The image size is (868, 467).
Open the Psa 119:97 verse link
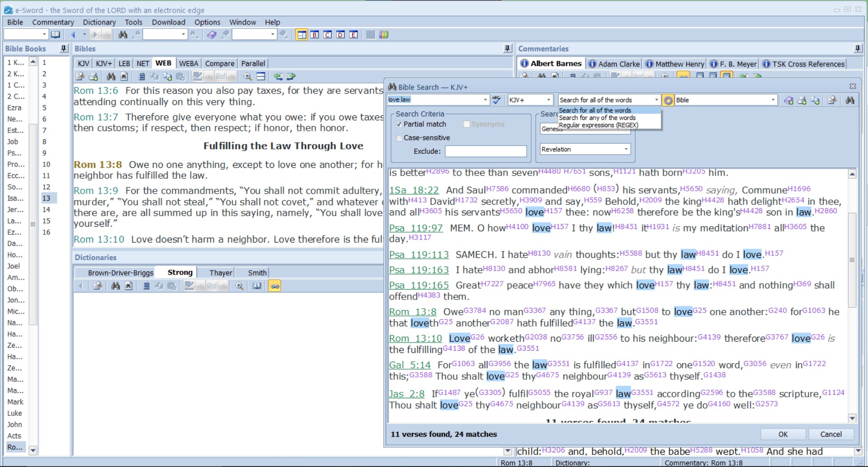pos(415,228)
